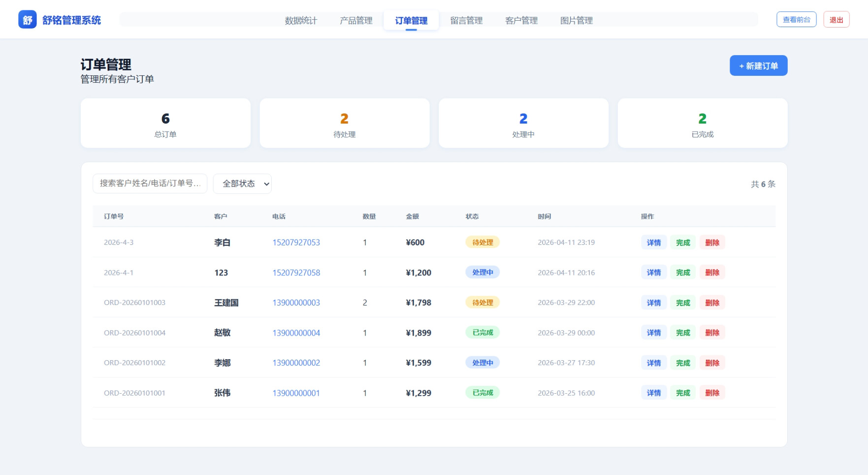Click phone number 15207927053 link
Viewport: 868px width, 475px height.
(296, 242)
